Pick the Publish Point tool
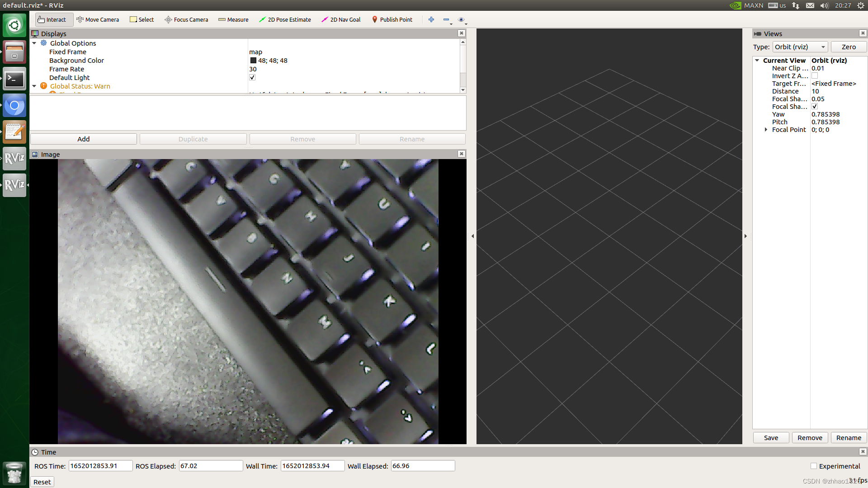Image resolution: width=868 pixels, height=488 pixels. pos(392,19)
